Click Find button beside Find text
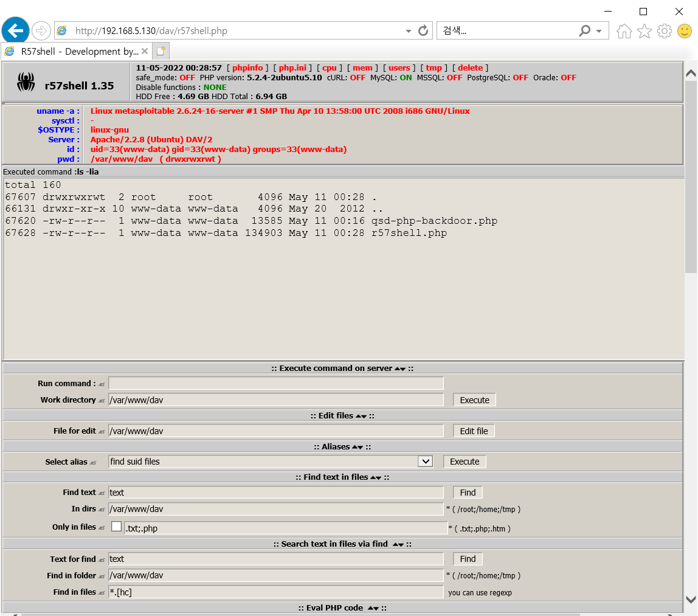 [468, 493]
